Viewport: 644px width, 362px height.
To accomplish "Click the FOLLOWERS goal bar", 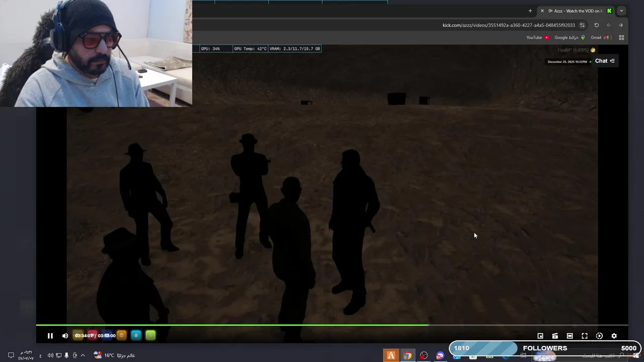I will pyautogui.click(x=545, y=348).
